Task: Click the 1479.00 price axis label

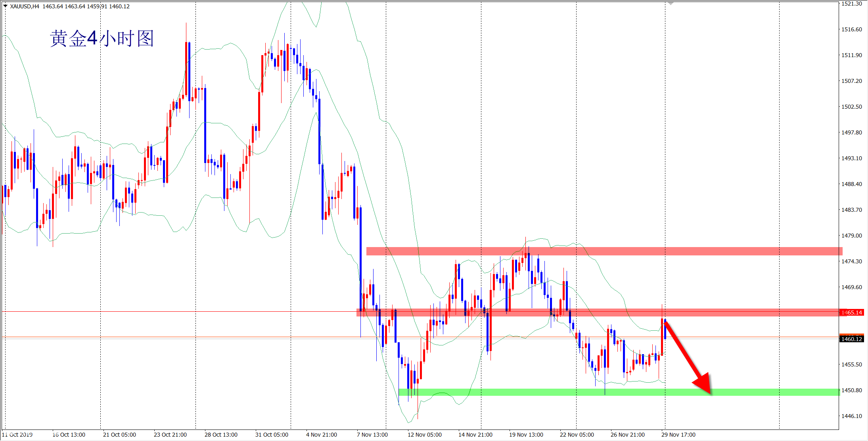Action: tap(852, 236)
